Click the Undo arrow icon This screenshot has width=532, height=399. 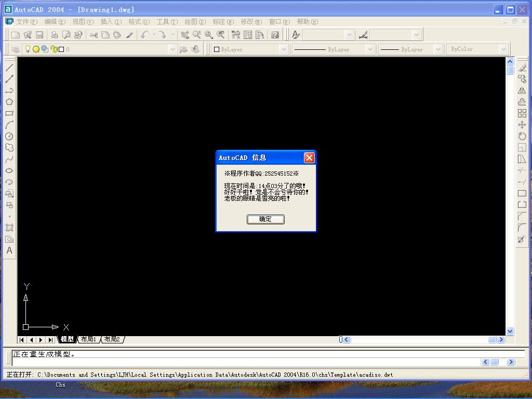[x=145, y=35]
